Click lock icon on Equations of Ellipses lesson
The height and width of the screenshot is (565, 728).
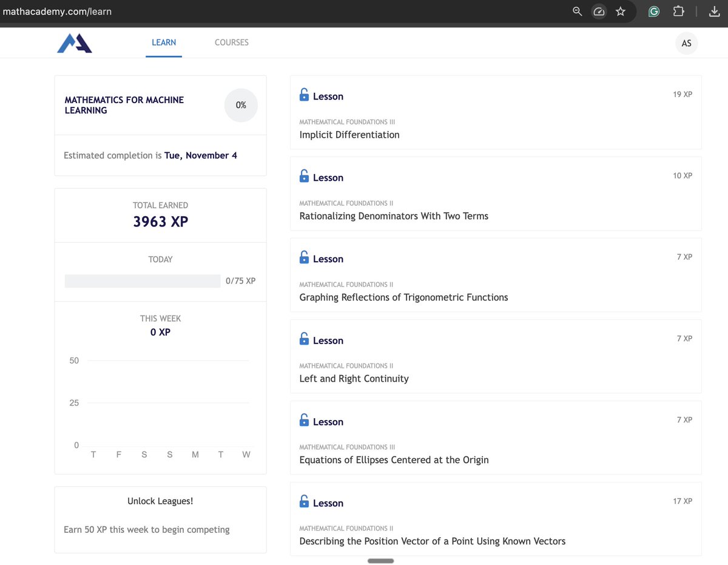305,420
